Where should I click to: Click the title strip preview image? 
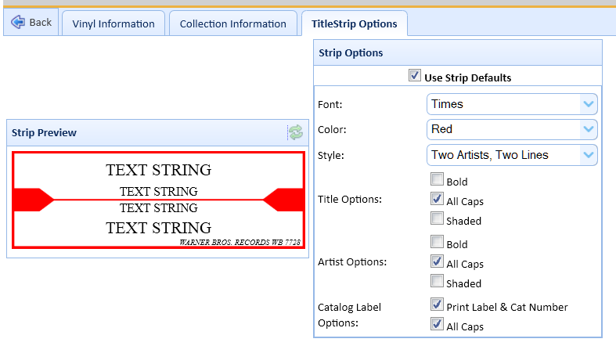click(x=158, y=200)
